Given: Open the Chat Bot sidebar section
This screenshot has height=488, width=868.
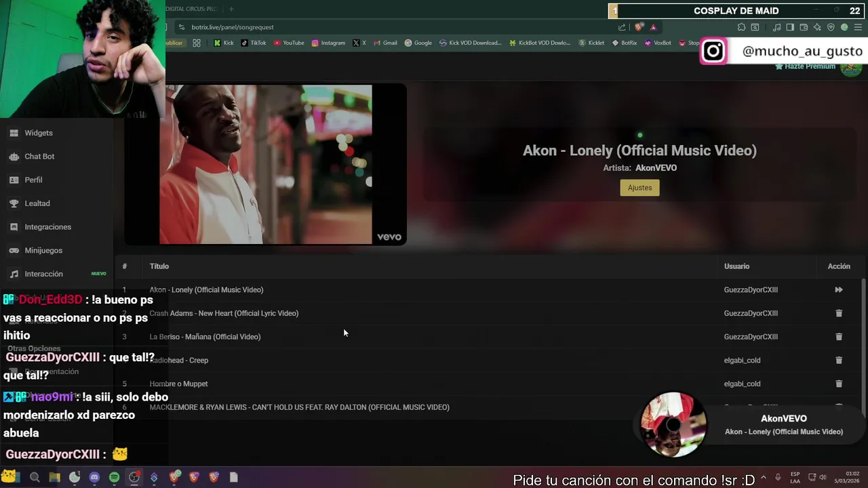Looking at the screenshot, I should pos(39,157).
